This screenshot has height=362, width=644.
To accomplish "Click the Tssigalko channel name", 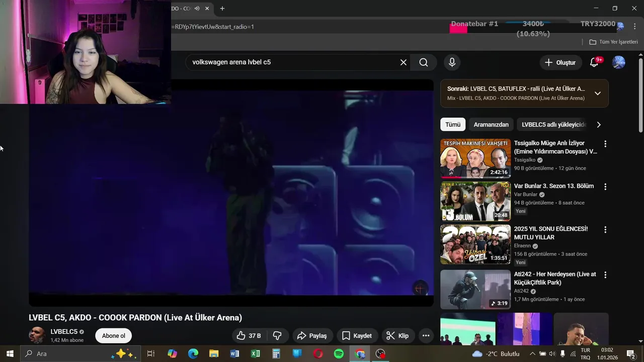I will pyautogui.click(x=525, y=160).
